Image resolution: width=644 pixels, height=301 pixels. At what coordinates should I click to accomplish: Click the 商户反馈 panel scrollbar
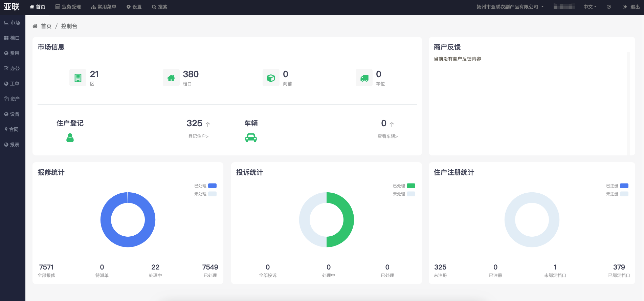[x=628, y=103]
